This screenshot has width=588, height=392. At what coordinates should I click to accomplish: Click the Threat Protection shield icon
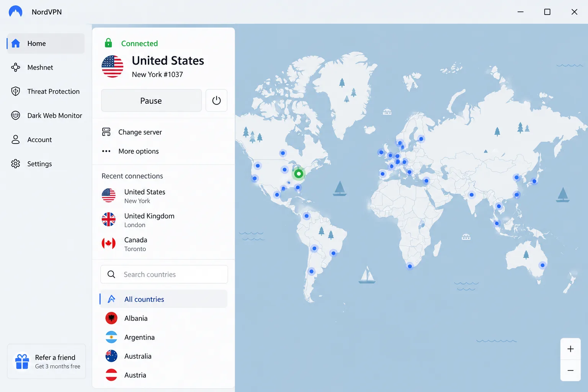16,91
